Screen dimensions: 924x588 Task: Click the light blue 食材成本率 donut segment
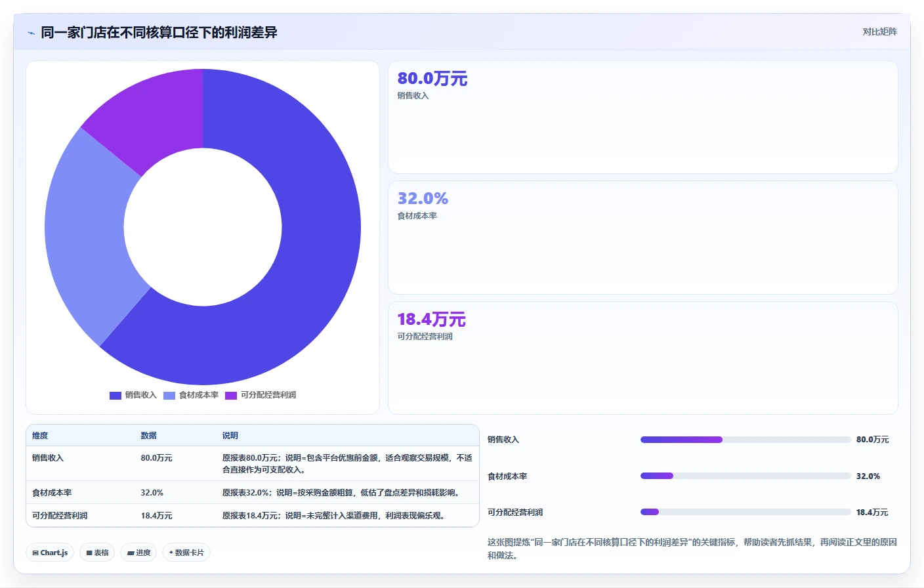click(89, 236)
